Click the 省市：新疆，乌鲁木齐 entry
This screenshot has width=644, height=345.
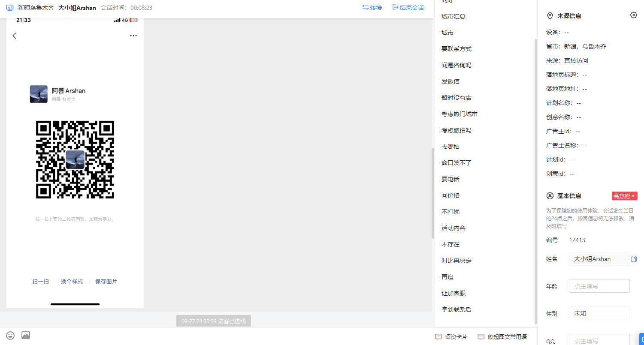click(576, 46)
